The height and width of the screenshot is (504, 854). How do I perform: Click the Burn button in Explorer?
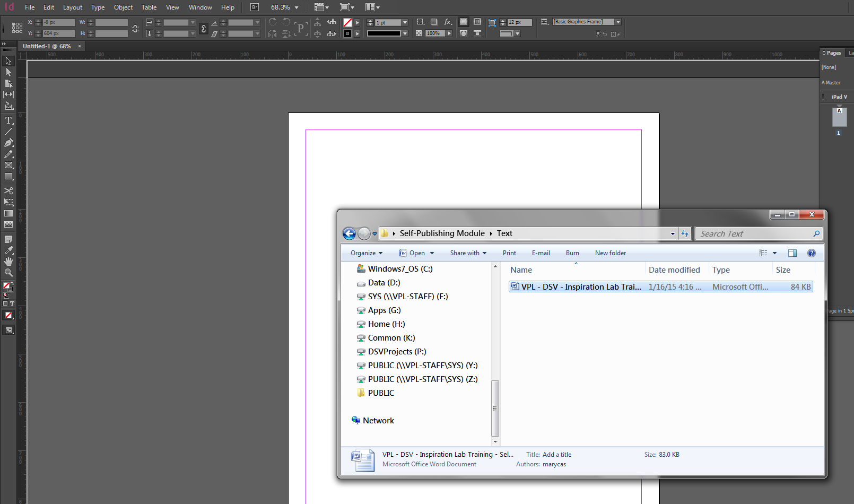572,253
